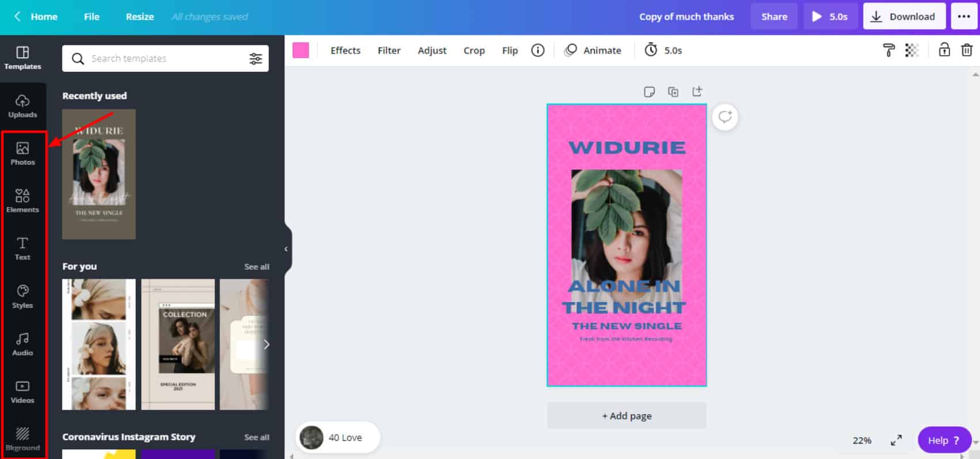The image size is (980, 459).
Task: Open the Audio panel
Action: [22, 344]
